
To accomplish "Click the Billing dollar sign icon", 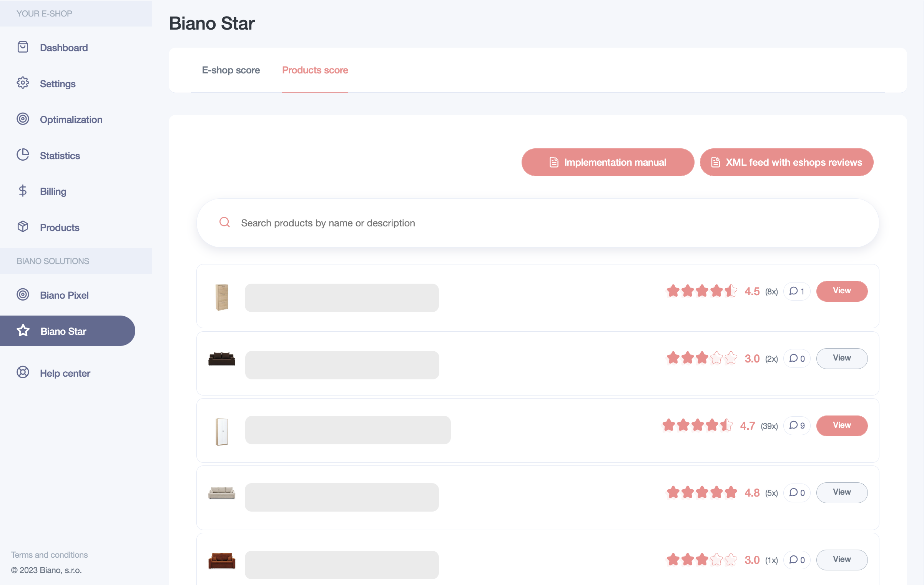I will point(23,191).
